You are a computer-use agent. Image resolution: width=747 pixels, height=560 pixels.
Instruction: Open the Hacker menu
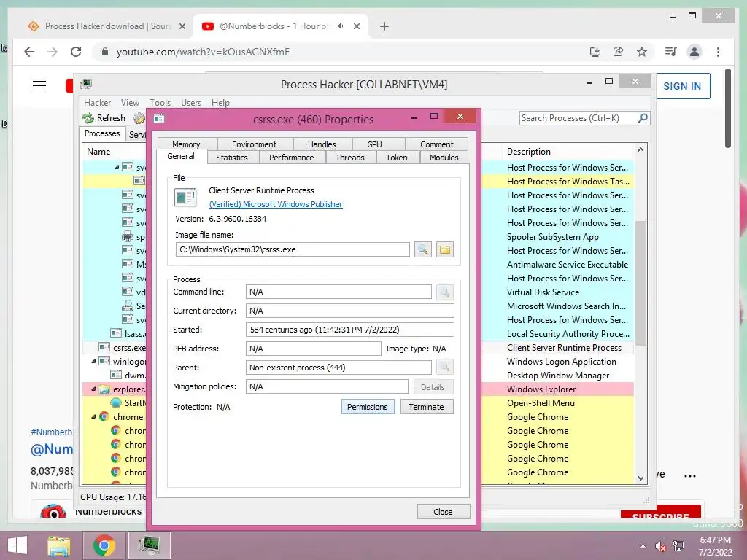(x=97, y=103)
